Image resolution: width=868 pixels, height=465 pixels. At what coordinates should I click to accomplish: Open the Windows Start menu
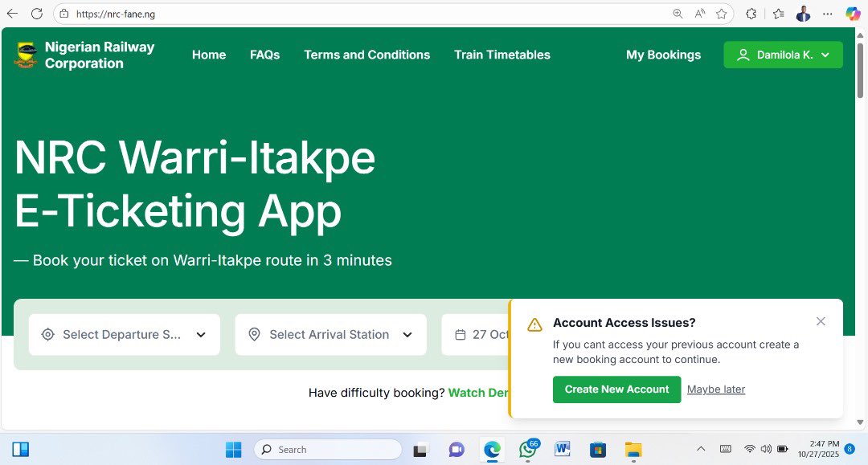(x=234, y=450)
